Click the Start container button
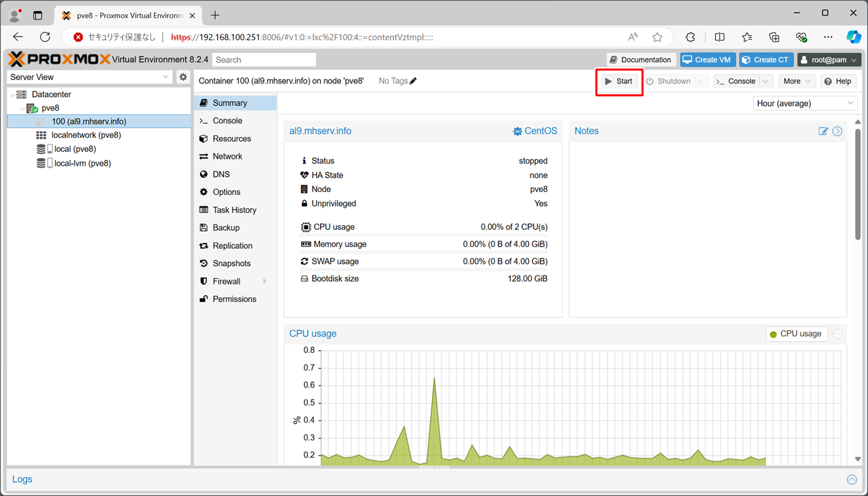868x496 pixels. point(618,81)
